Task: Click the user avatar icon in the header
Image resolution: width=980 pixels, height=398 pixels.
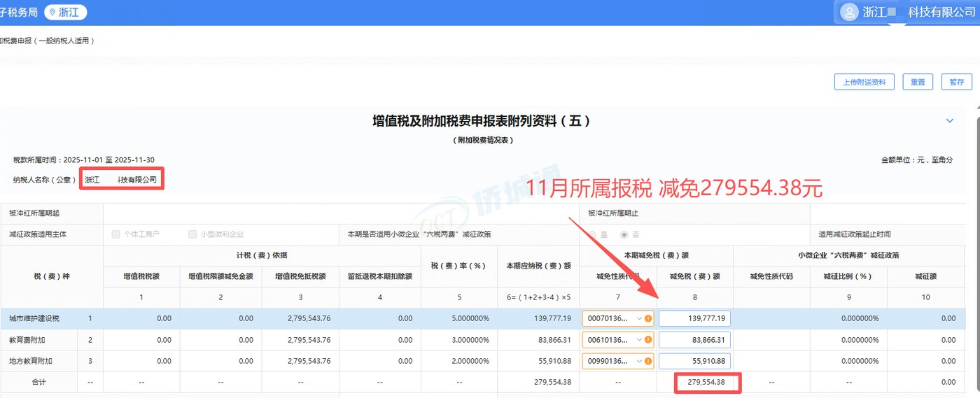Action: [849, 12]
